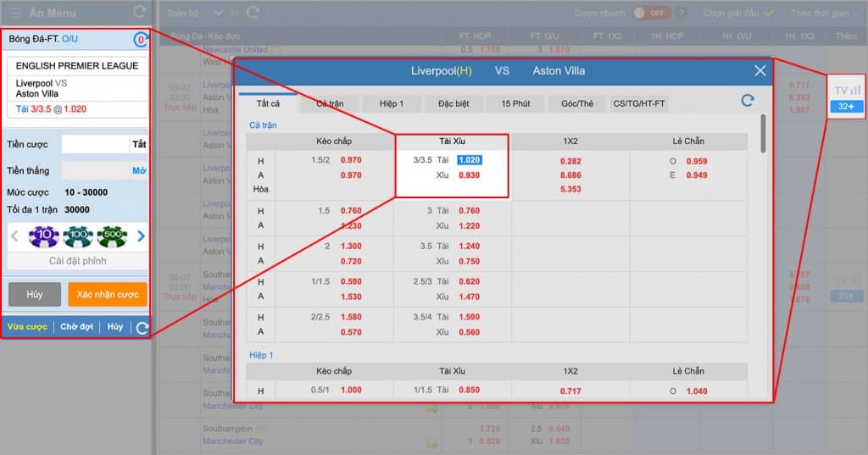Click the bet count circle on slip
The width and height of the screenshot is (868, 455).
pyautogui.click(x=141, y=40)
